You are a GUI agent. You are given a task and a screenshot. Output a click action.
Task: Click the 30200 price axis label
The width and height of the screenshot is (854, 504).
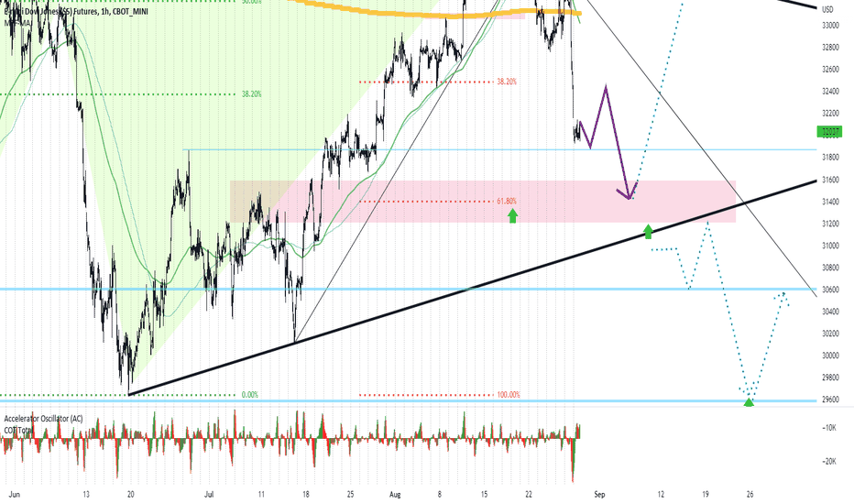[x=830, y=334]
